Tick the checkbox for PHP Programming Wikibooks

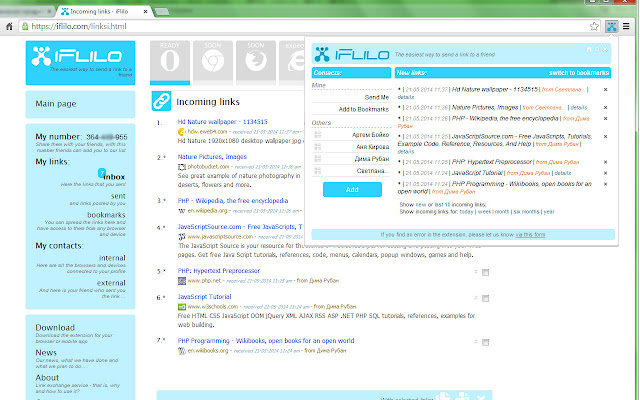[x=485, y=342]
